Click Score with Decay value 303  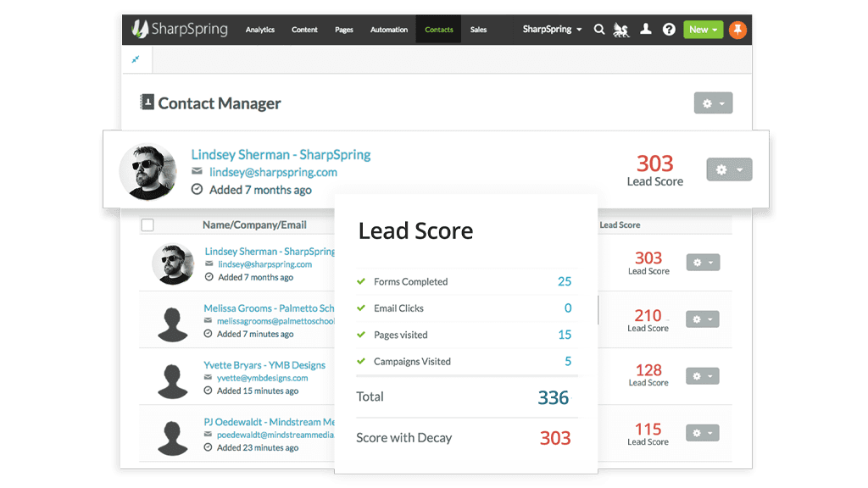tap(555, 438)
